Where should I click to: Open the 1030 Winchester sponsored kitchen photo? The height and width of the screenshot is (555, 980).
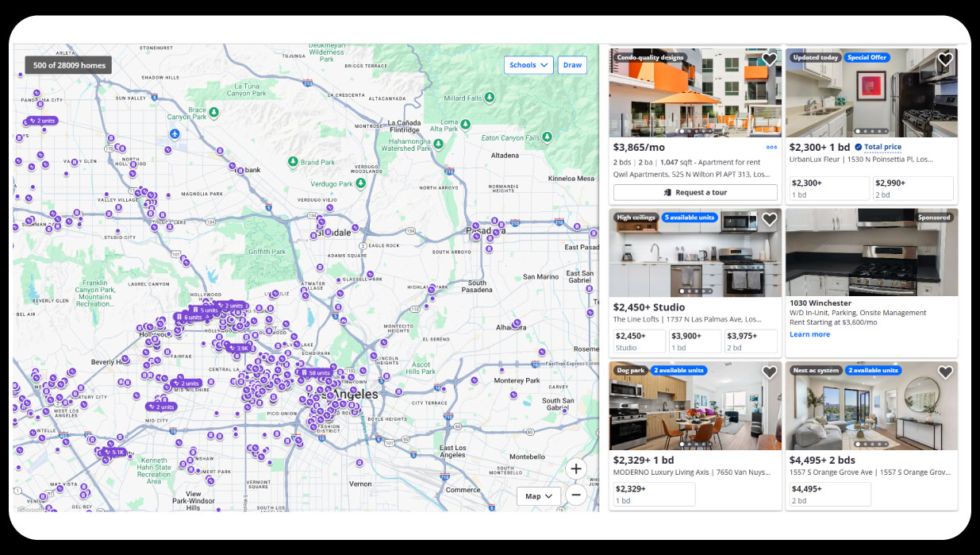coord(870,252)
